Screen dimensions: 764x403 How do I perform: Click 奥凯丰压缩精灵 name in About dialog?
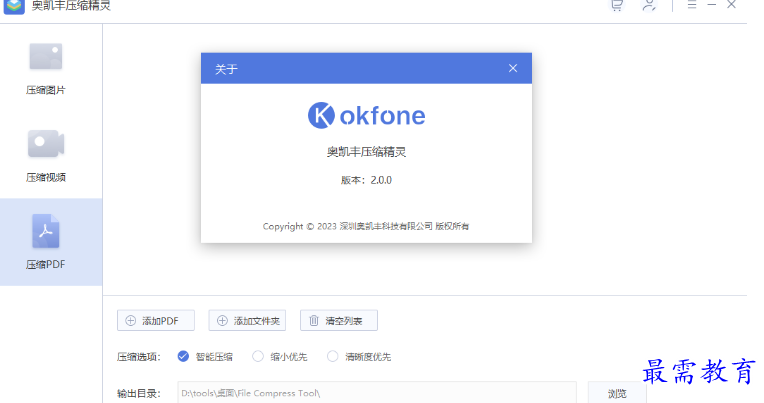pos(366,152)
